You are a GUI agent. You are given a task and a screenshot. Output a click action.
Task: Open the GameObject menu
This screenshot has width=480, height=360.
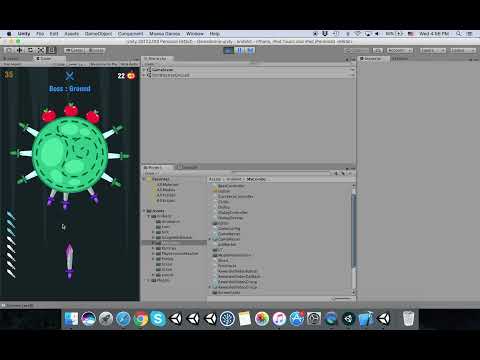pos(99,34)
